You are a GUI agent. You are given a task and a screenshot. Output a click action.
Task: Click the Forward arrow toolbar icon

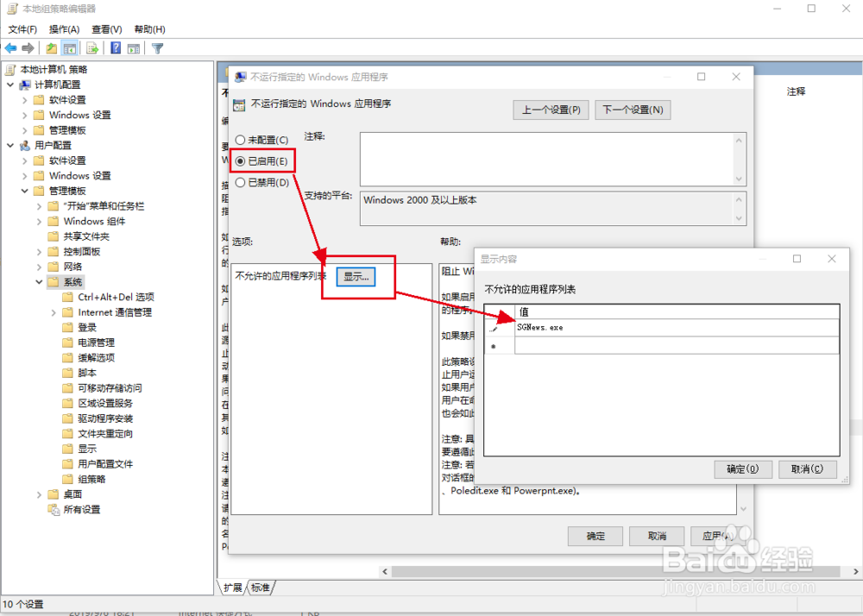pyautogui.click(x=28, y=48)
